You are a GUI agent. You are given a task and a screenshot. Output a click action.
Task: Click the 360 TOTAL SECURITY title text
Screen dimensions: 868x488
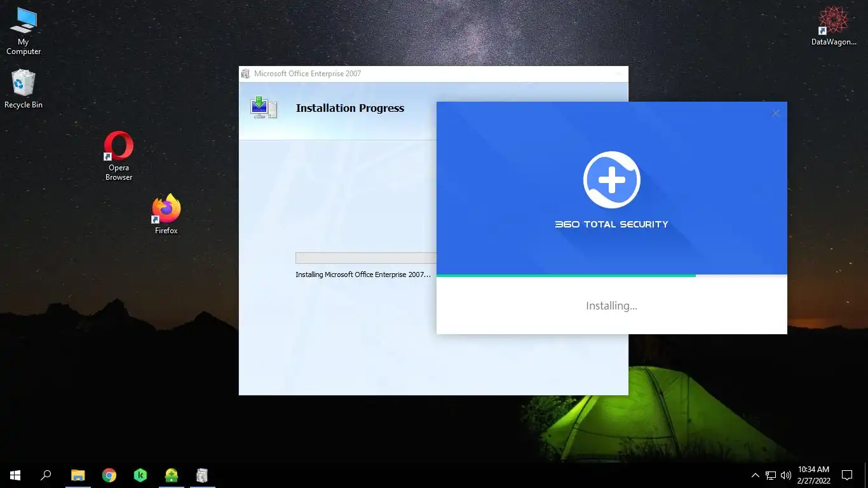pyautogui.click(x=611, y=224)
